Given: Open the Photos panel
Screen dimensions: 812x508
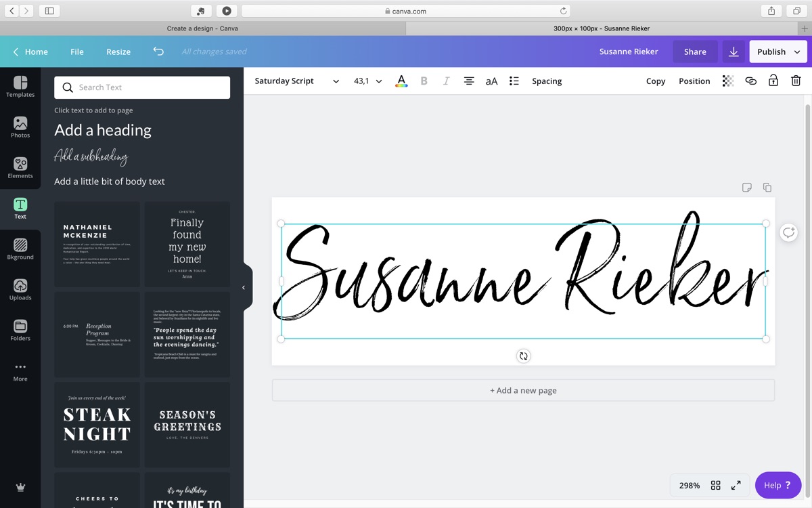Looking at the screenshot, I should click(x=20, y=127).
